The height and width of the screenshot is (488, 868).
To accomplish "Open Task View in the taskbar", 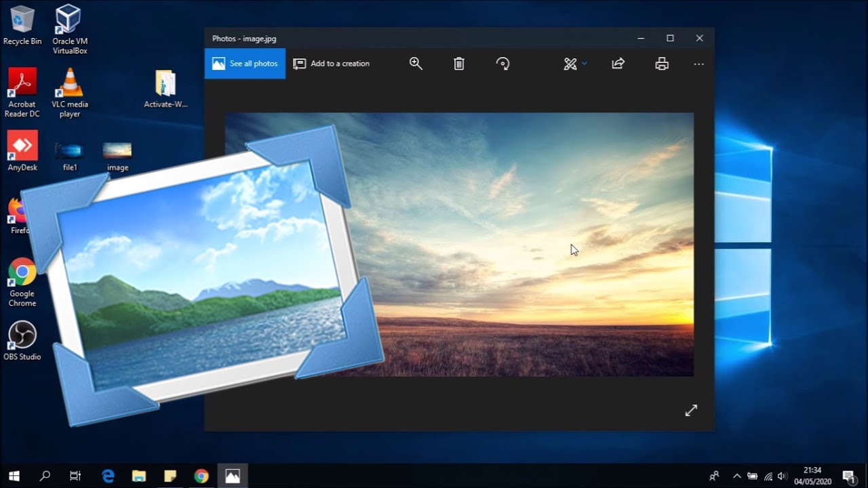I will (75, 476).
